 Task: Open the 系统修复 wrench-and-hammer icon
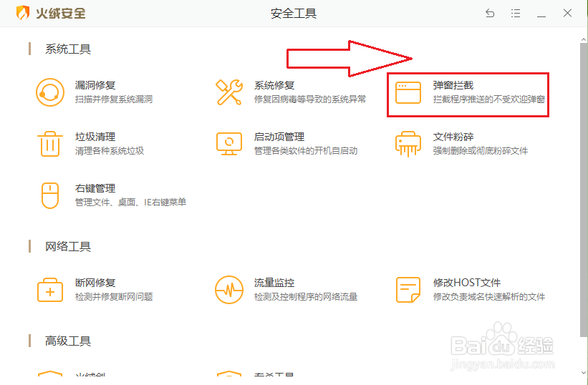(228, 92)
